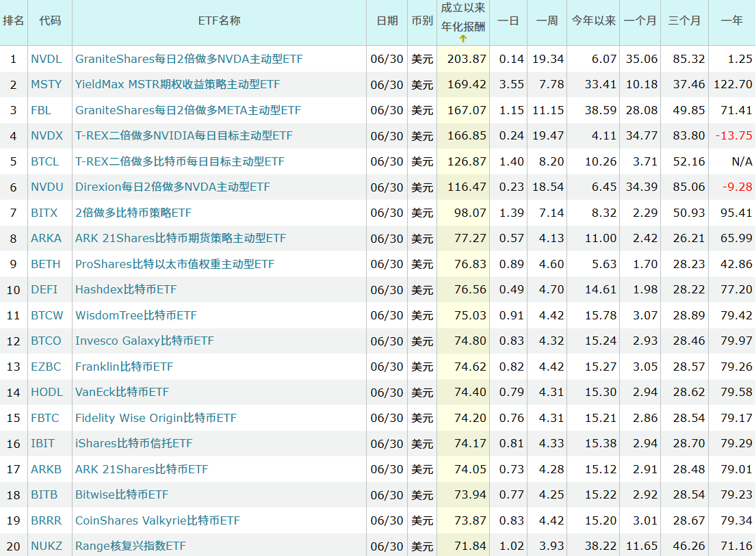756x556 pixels.
Task: Open BTCL ticker link
Action: (x=45, y=161)
